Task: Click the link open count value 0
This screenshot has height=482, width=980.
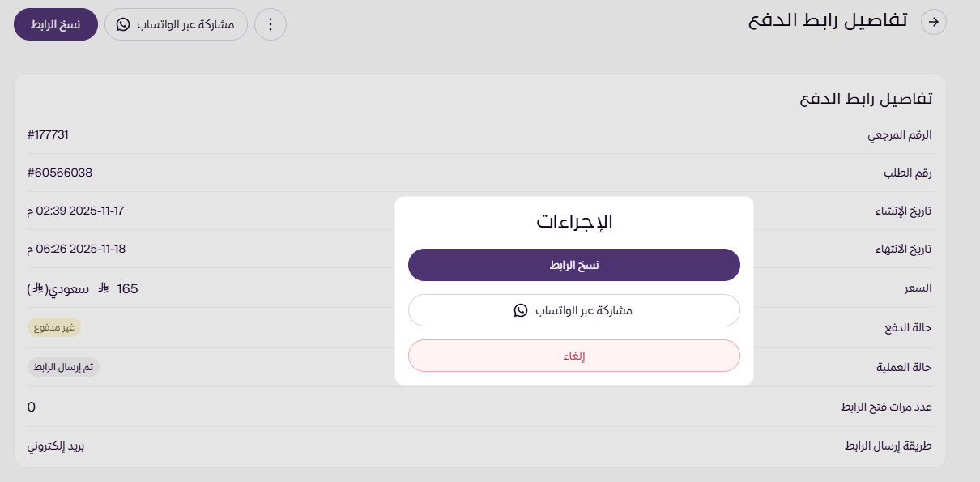Action: click(x=31, y=407)
